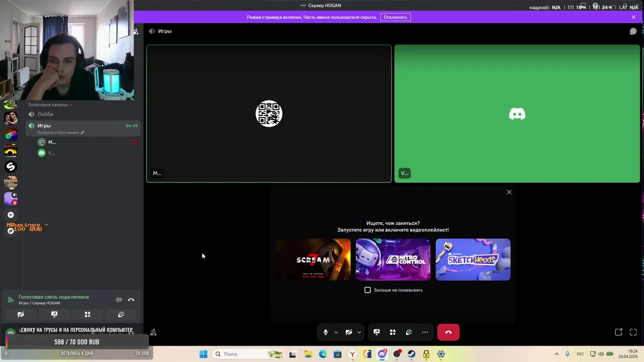
Task: Open more options three-dots in the call bar
Action: (425, 332)
